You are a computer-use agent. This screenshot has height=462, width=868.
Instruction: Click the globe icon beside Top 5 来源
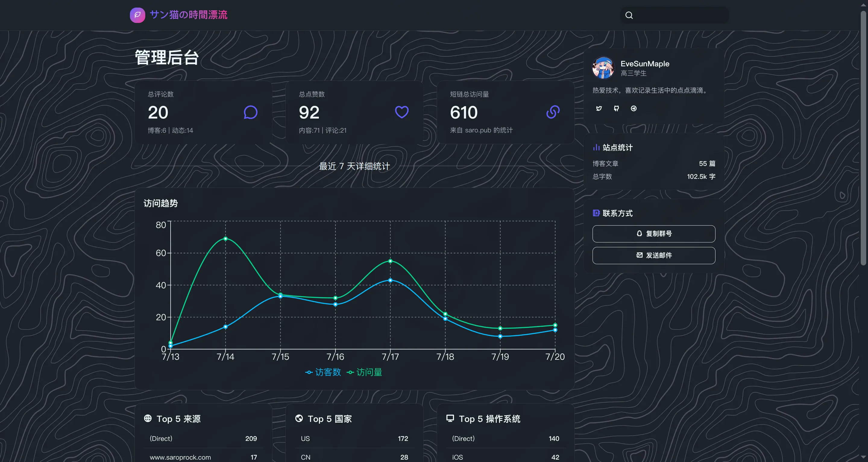click(148, 419)
